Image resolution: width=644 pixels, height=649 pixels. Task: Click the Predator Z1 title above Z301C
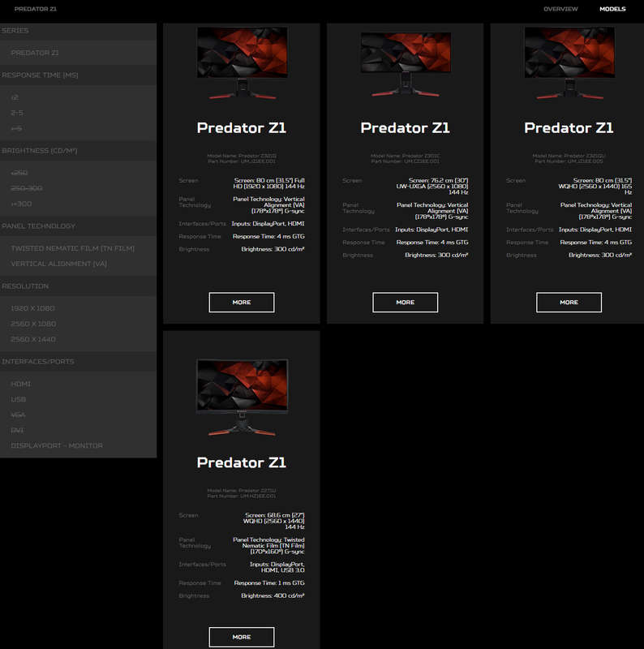coord(406,128)
